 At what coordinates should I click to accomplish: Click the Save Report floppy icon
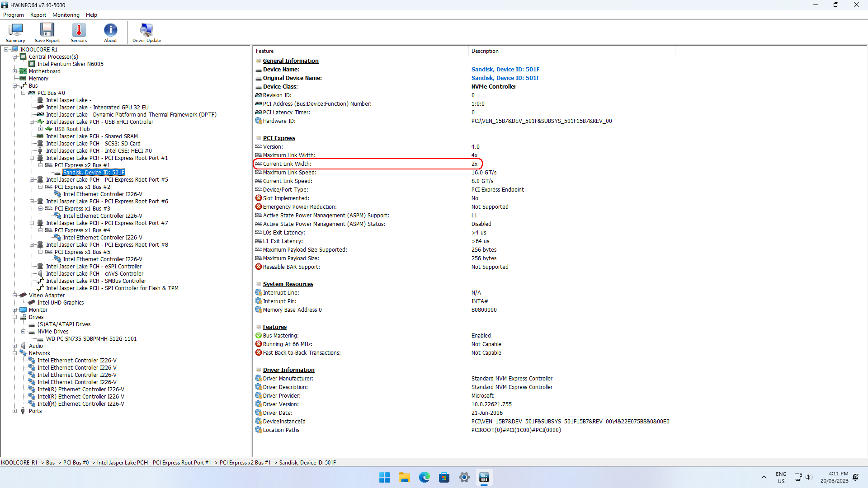tap(47, 33)
